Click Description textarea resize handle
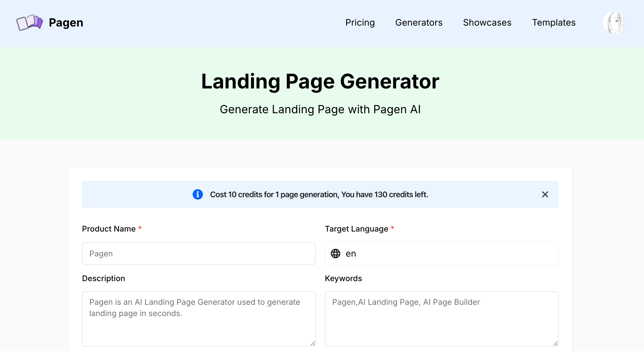This screenshot has height=351, width=644. coord(313,343)
